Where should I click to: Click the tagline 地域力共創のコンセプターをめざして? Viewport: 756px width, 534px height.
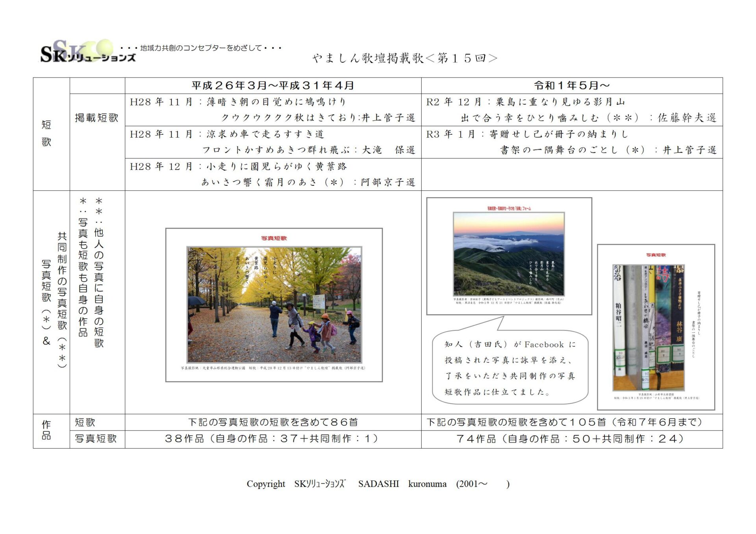(x=201, y=48)
